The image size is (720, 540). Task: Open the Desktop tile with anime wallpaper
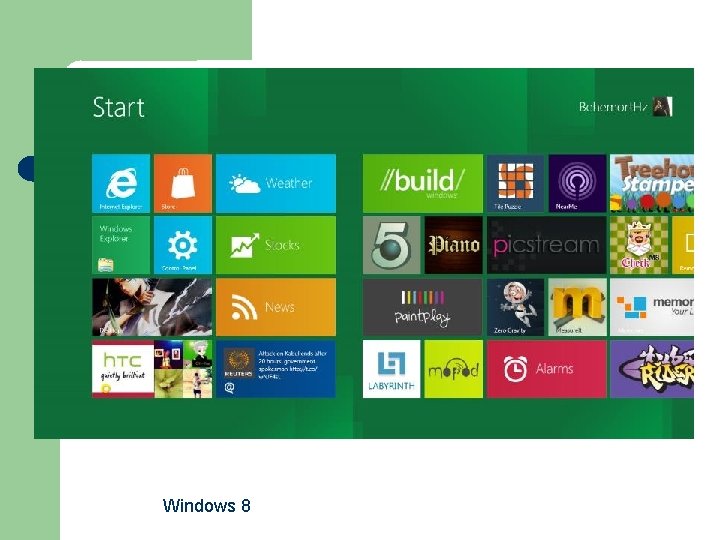152,307
